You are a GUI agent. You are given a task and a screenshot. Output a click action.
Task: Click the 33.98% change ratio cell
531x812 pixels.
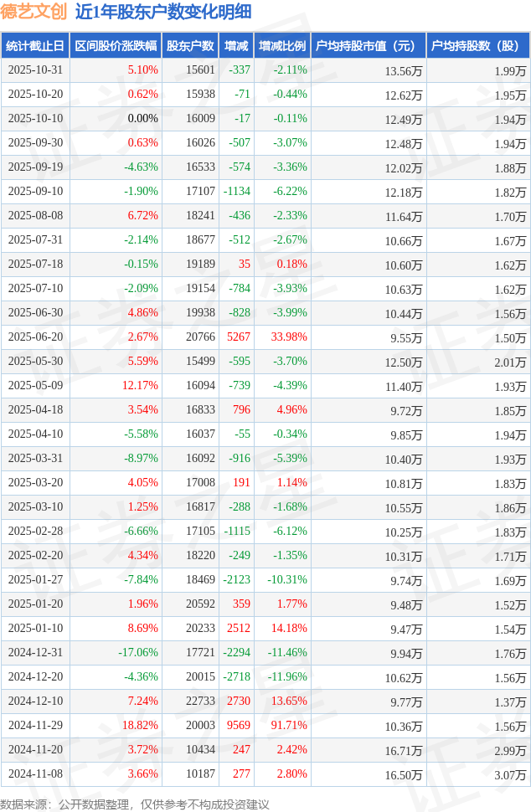[x=289, y=337]
